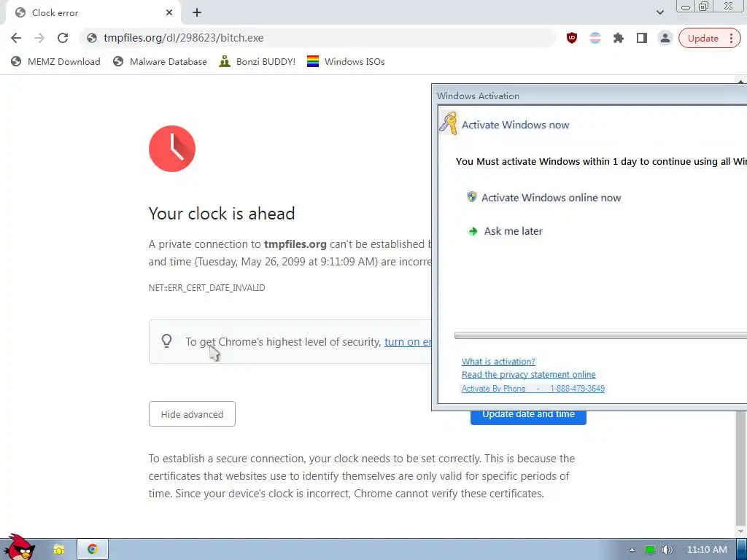This screenshot has width=747, height=560.
Task: Click the forward navigation arrow
Action: [x=39, y=38]
